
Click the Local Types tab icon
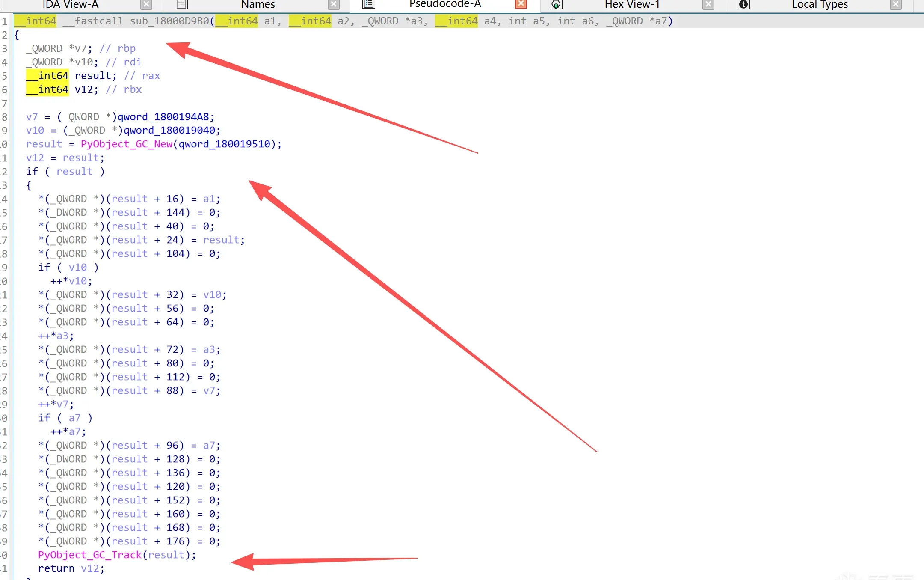click(743, 5)
